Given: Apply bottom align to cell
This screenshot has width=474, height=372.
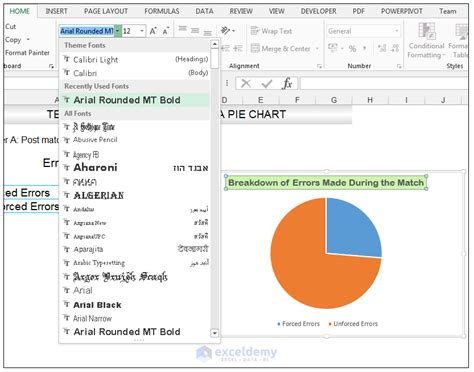Looking at the screenshot, I should coord(207,32).
